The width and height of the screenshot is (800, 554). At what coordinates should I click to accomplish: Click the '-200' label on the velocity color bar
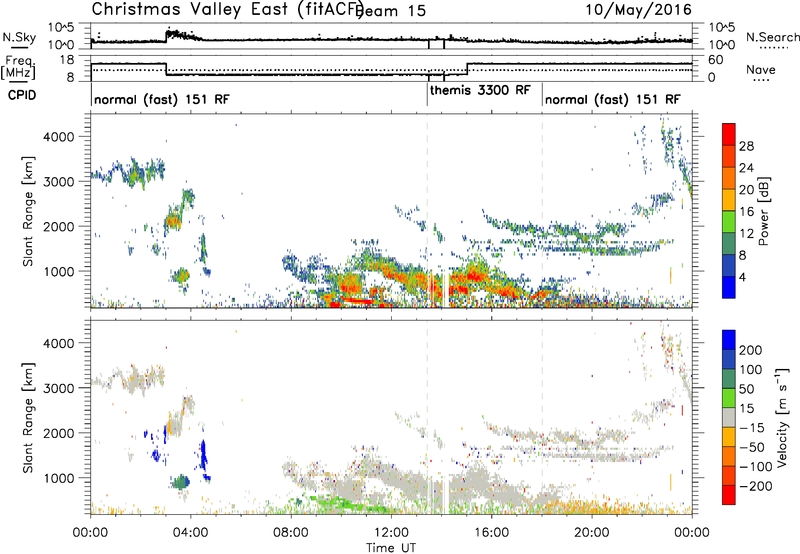coord(757,486)
